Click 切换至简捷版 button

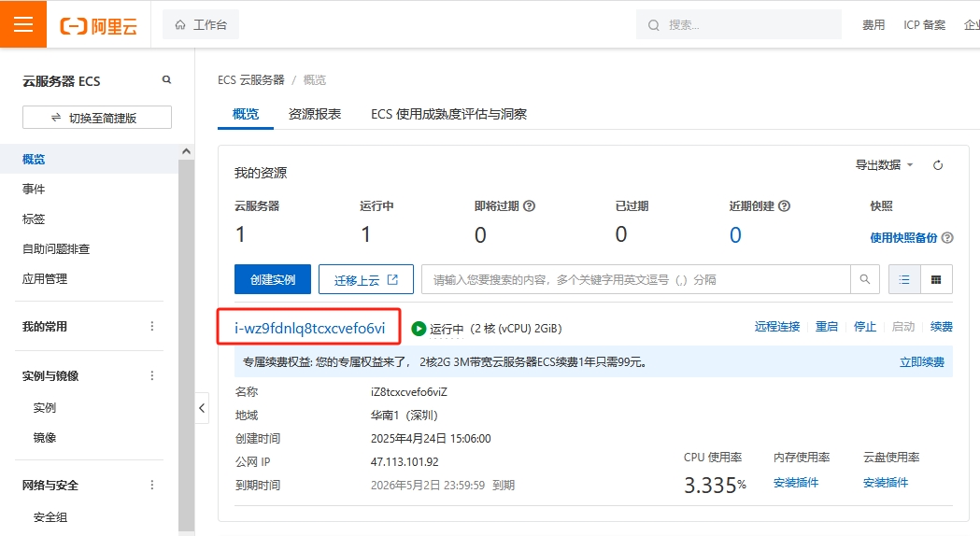tap(97, 118)
